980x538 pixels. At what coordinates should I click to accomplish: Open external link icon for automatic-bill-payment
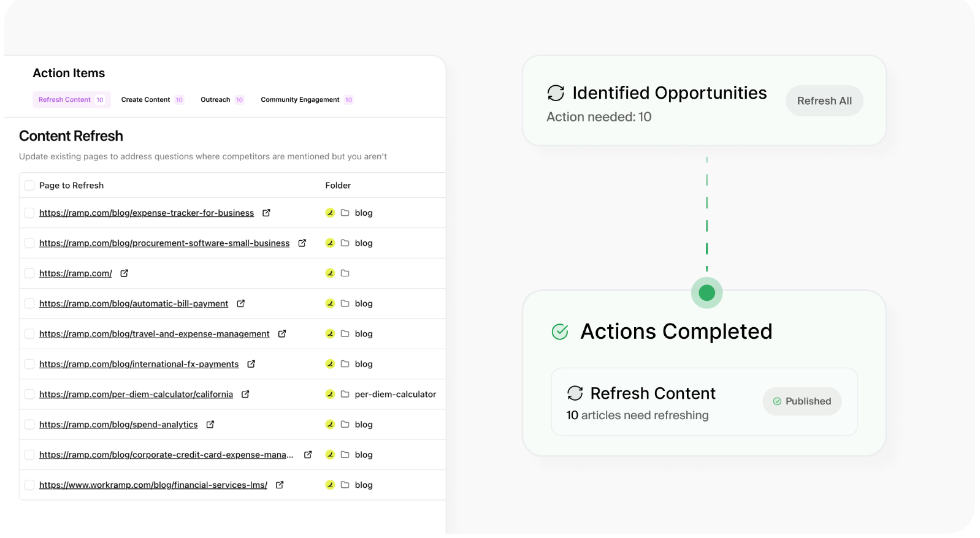pos(240,303)
